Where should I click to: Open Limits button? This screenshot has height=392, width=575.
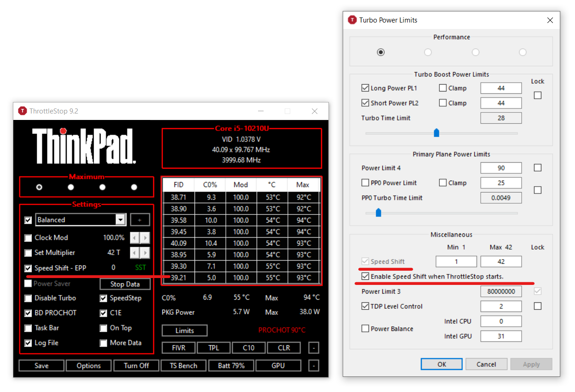pos(184,330)
